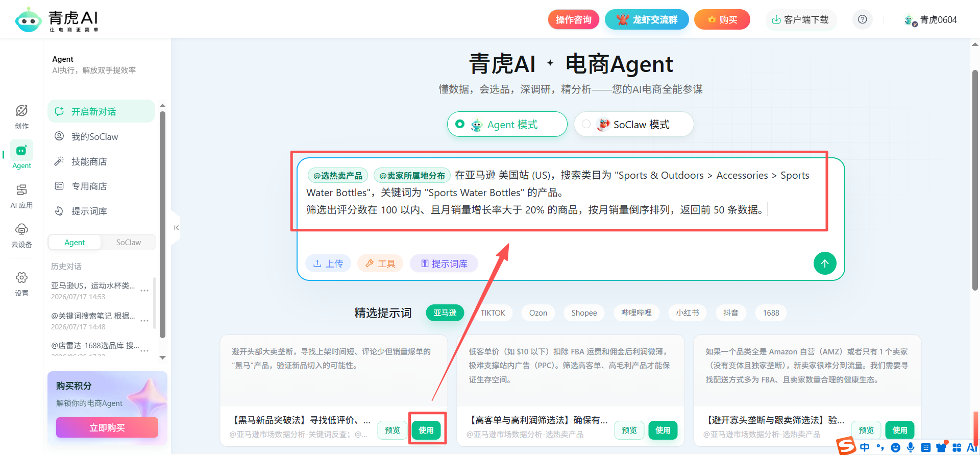Select the 亚马逊 prompt filter

(445, 313)
